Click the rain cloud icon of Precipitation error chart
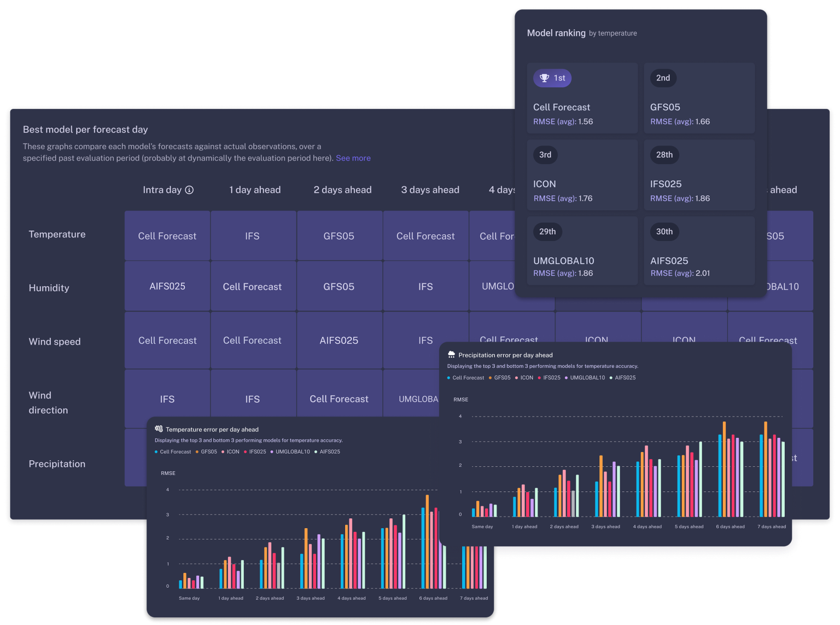Image resolution: width=840 pixels, height=625 pixels. (x=451, y=355)
